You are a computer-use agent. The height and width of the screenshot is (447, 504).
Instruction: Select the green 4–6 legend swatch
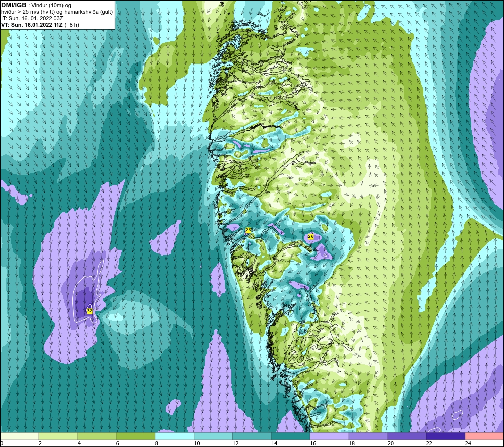point(97,436)
